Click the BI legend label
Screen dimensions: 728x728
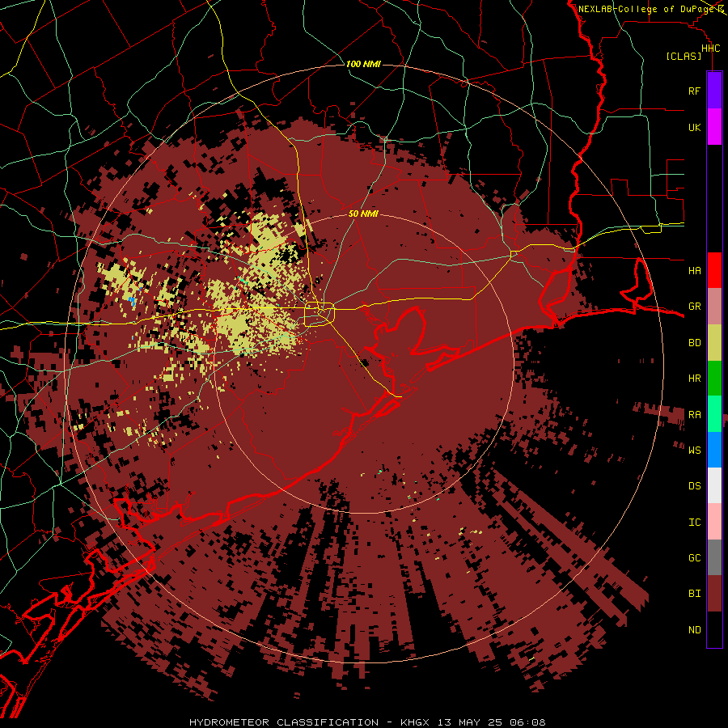pyautogui.click(x=694, y=594)
